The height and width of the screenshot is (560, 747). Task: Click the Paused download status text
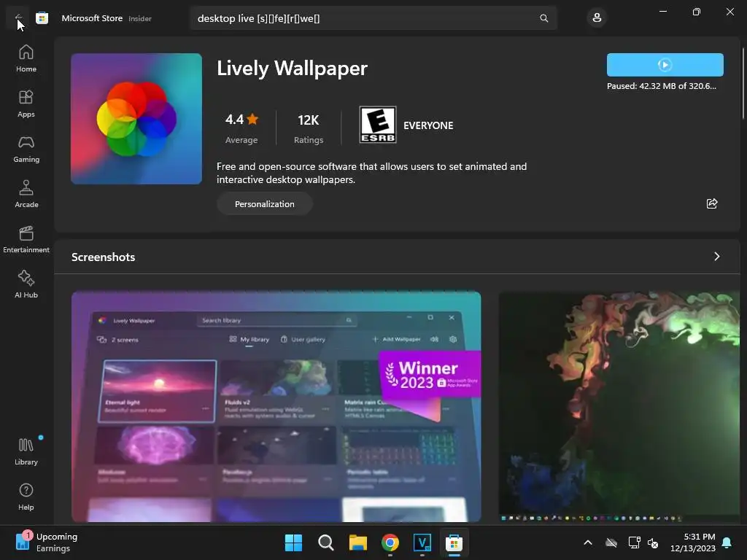point(661,86)
